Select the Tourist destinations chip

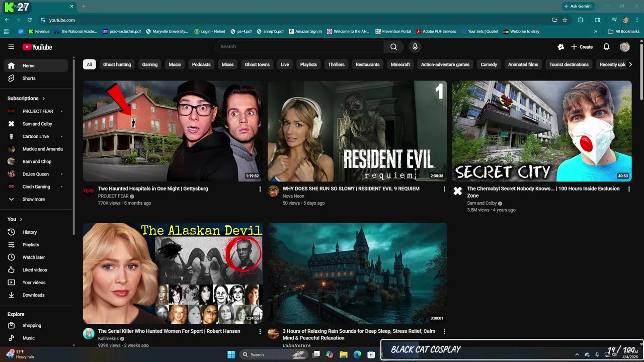[569, 64]
